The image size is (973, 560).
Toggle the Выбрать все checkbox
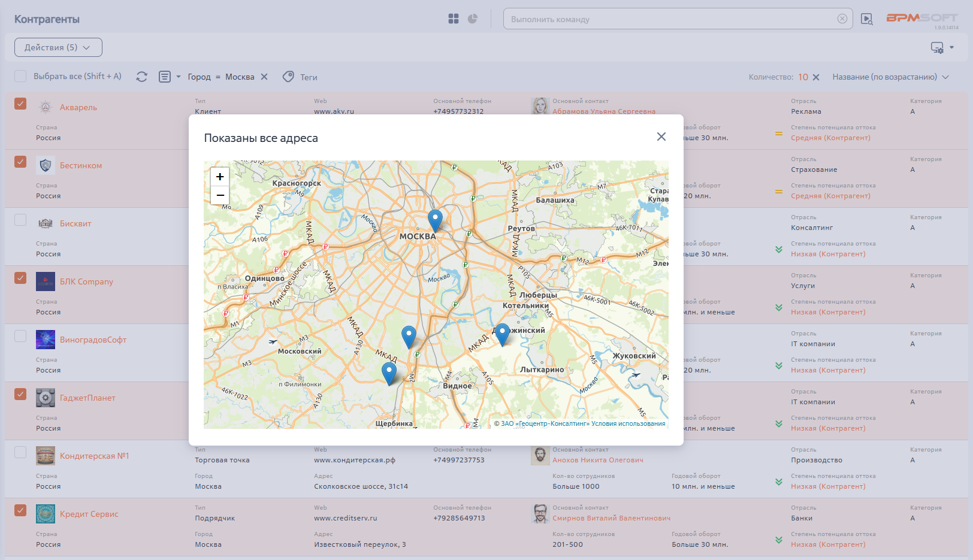pos(20,76)
